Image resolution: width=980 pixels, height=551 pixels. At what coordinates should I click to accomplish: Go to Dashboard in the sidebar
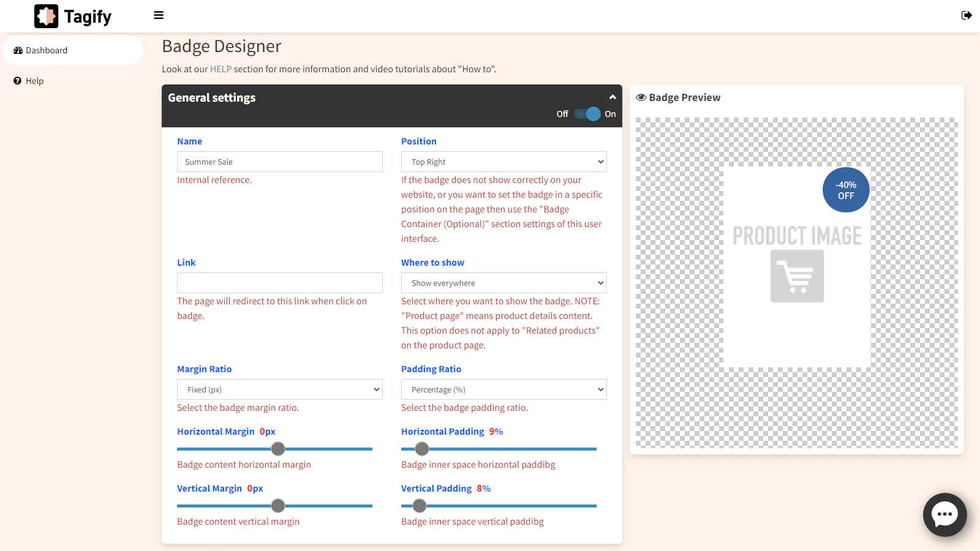47,51
